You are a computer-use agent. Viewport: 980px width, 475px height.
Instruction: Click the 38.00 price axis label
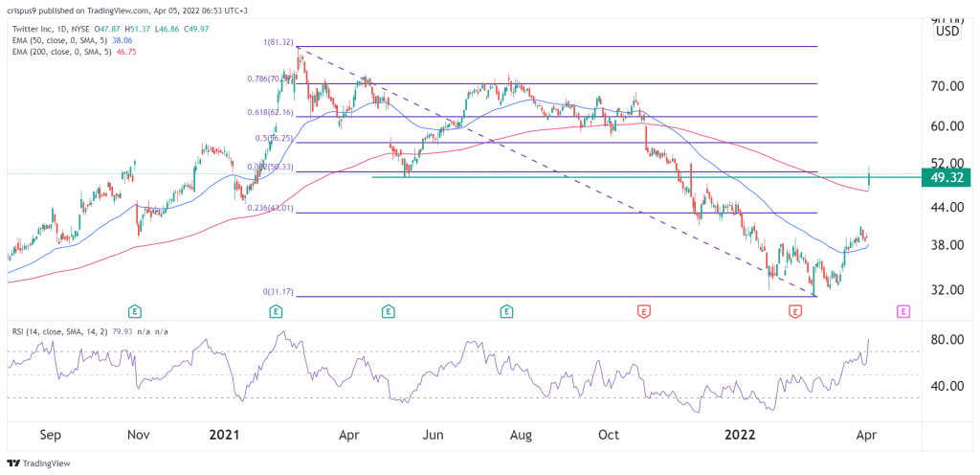[947, 245]
